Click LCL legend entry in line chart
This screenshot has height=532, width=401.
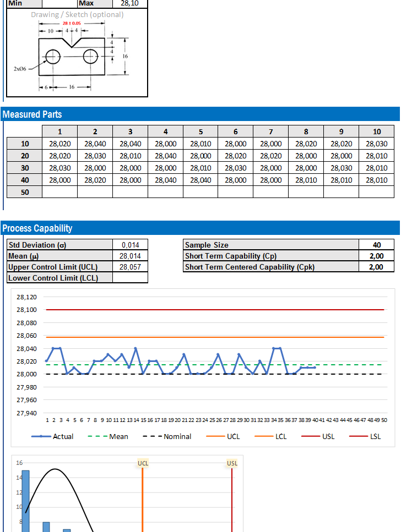coord(271,436)
